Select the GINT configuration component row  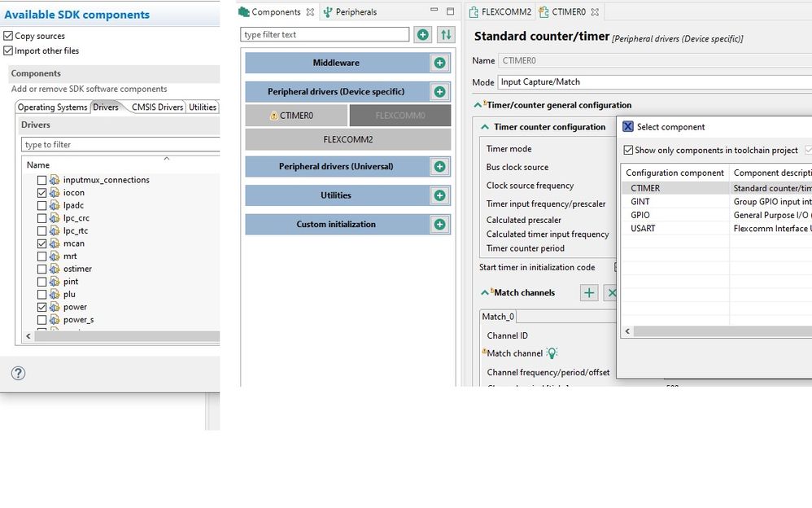pyautogui.click(x=717, y=202)
